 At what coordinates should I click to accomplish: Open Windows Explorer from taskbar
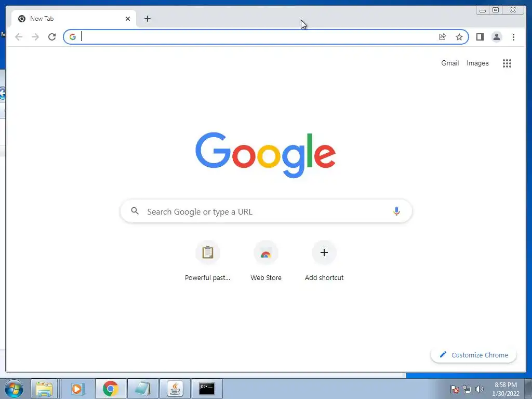(44, 389)
